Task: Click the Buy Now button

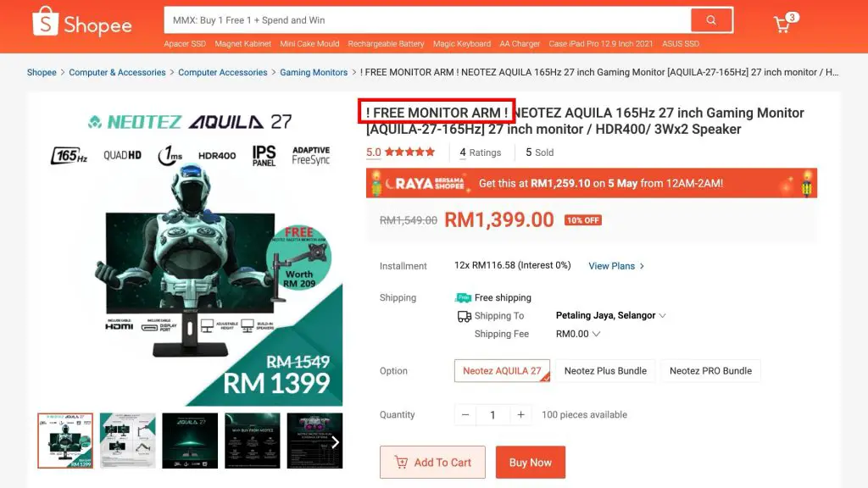Action: click(531, 462)
